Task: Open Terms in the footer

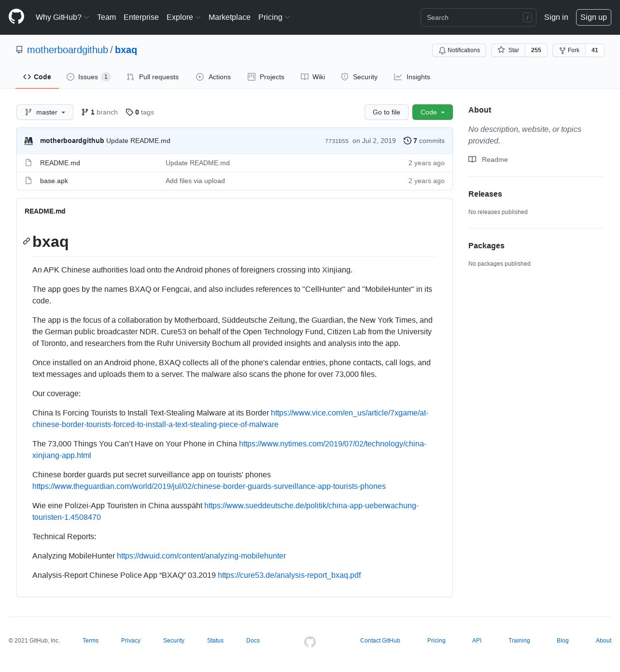Action: (x=90, y=641)
